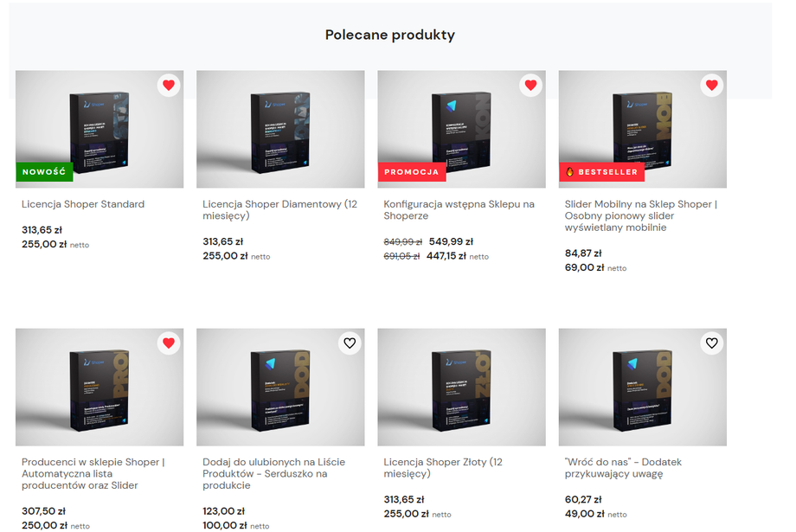Remove Slider Mobilny from favorites heart

pos(711,85)
